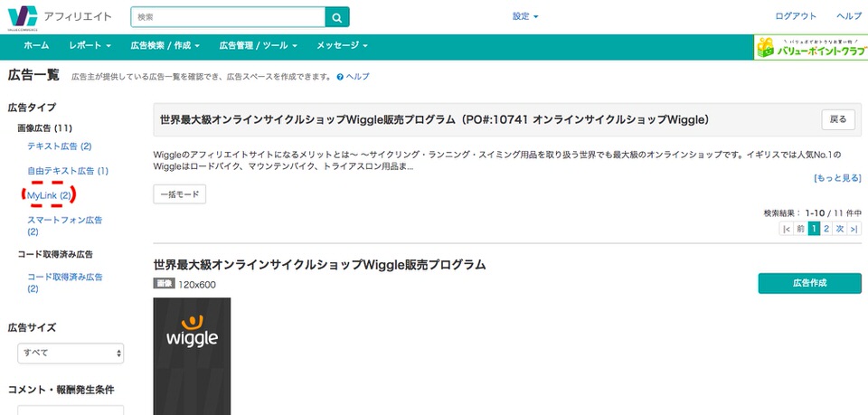The image size is (868, 415).
Task: Click the 検索結果 1-10 / 11 件中 text
Action: [813, 213]
